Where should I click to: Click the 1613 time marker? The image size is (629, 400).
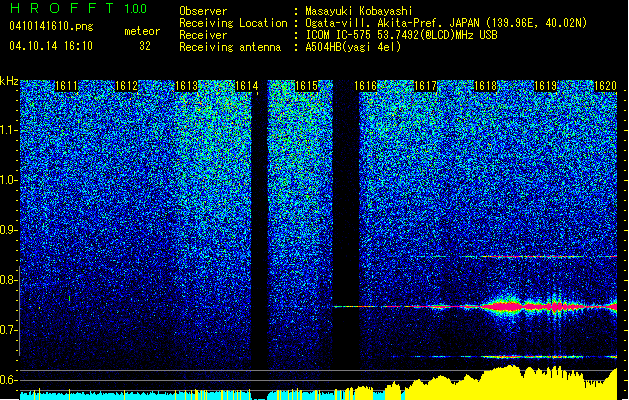click(187, 86)
